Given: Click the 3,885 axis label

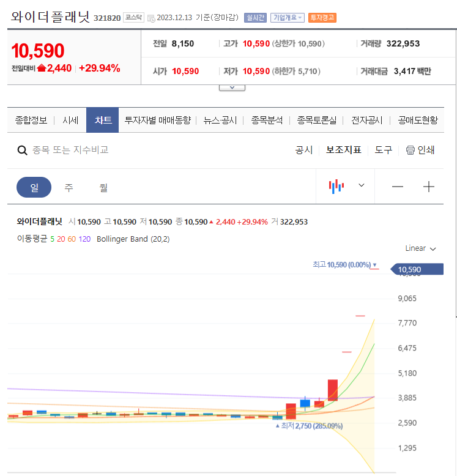Looking at the screenshot, I should (407, 398).
